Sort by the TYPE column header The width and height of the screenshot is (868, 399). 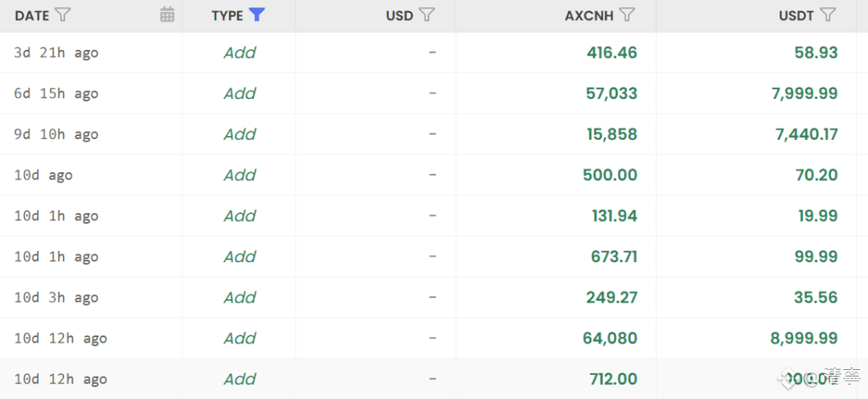[x=227, y=15]
